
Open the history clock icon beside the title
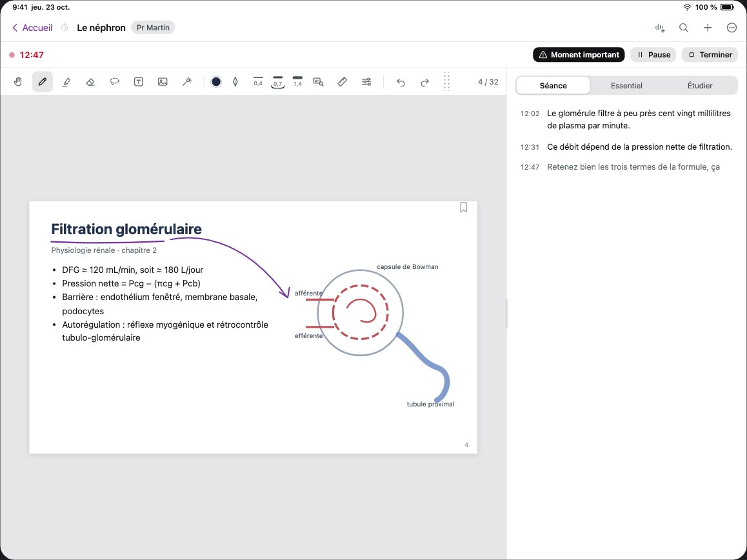[x=65, y=28]
